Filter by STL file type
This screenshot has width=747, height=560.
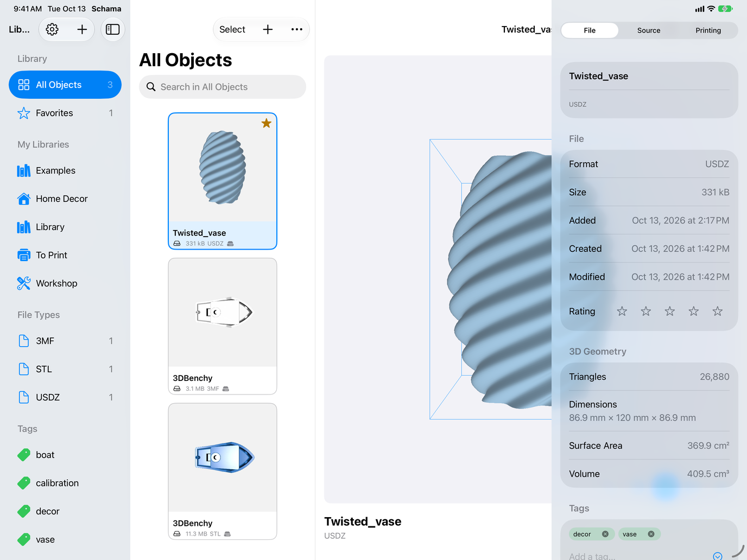pyautogui.click(x=65, y=369)
